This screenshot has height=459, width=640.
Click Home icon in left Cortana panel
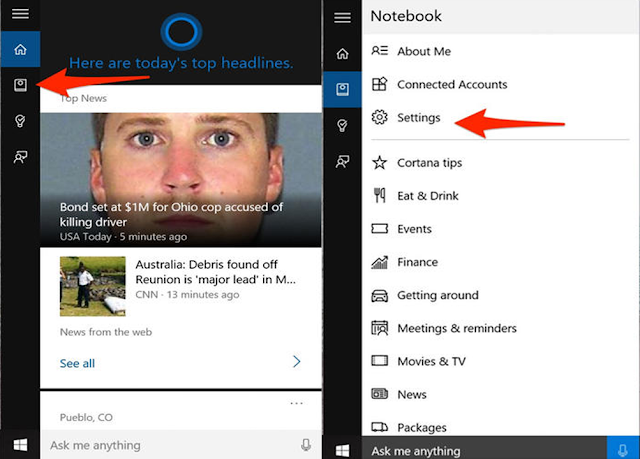coord(20,49)
